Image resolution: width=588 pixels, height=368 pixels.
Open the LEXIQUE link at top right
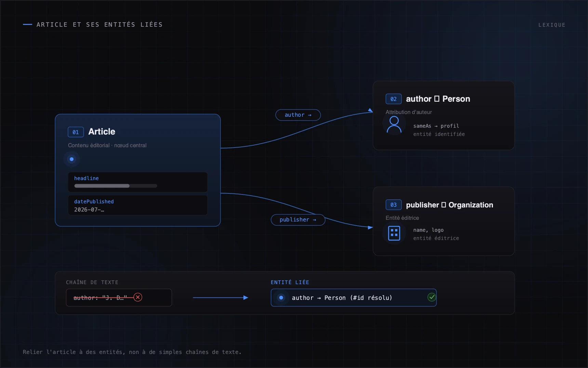(552, 25)
